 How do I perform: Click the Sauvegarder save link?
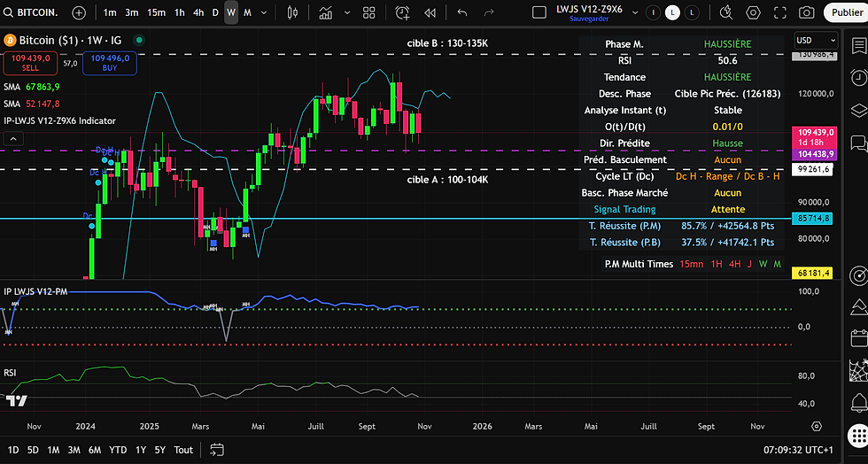click(x=589, y=19)
